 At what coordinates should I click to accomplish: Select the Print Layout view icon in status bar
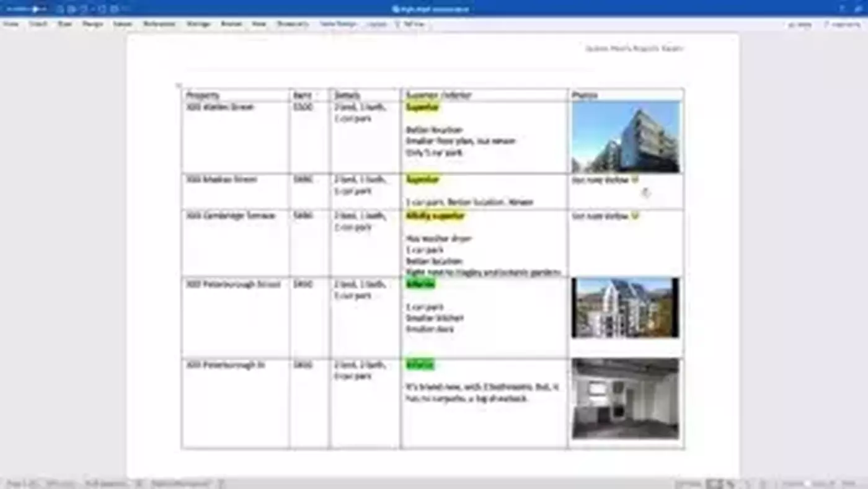[714, 483]
